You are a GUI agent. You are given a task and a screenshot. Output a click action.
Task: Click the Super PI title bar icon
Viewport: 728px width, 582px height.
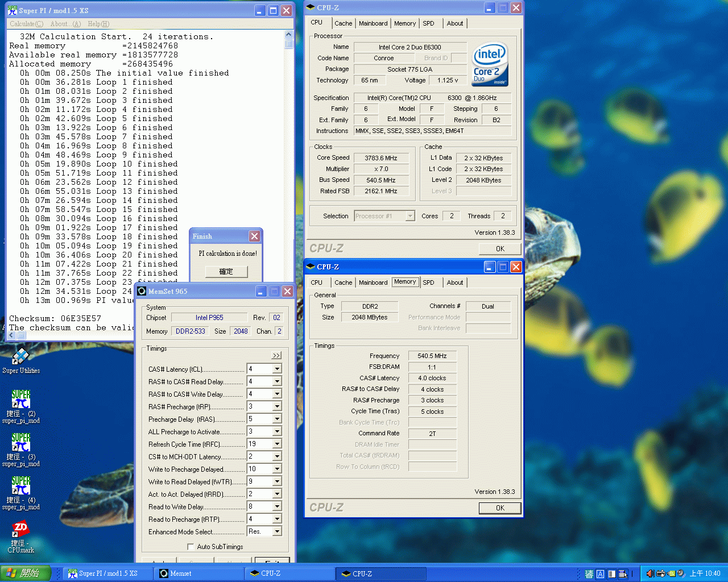12,10
